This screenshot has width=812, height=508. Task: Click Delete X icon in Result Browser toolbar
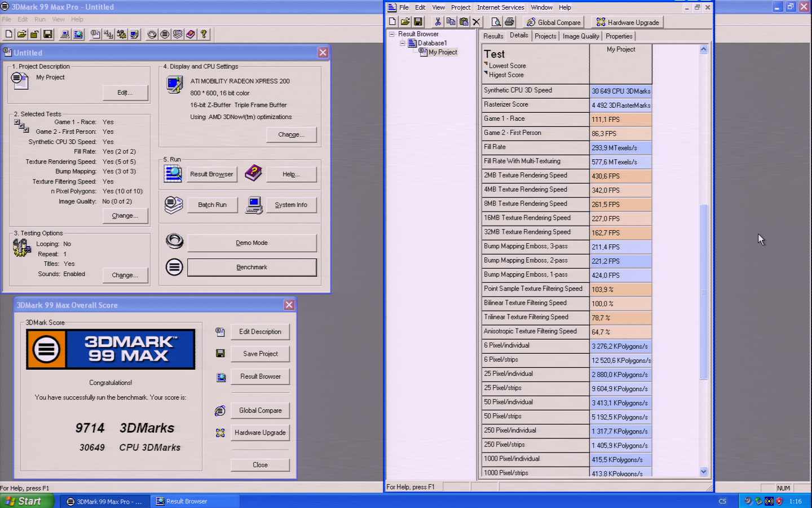[x=476, y=21]
